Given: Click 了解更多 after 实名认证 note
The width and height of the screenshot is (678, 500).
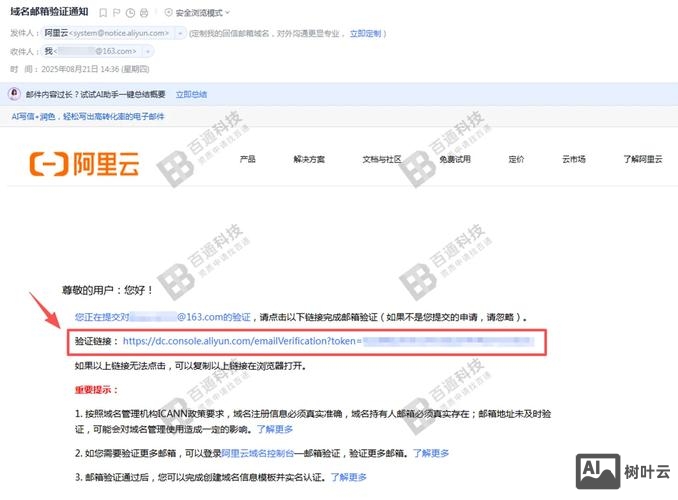Looking at the screenshot, I should click(x=349, y=477).
